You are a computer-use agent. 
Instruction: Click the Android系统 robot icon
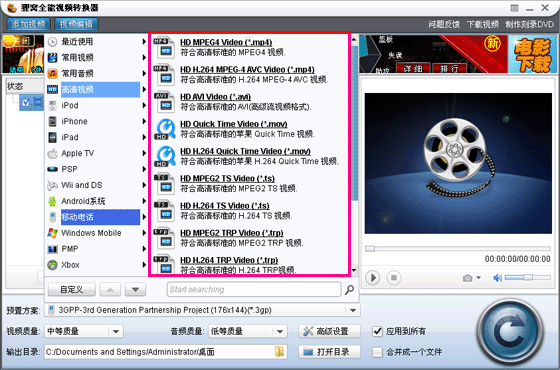coord(52,201)
